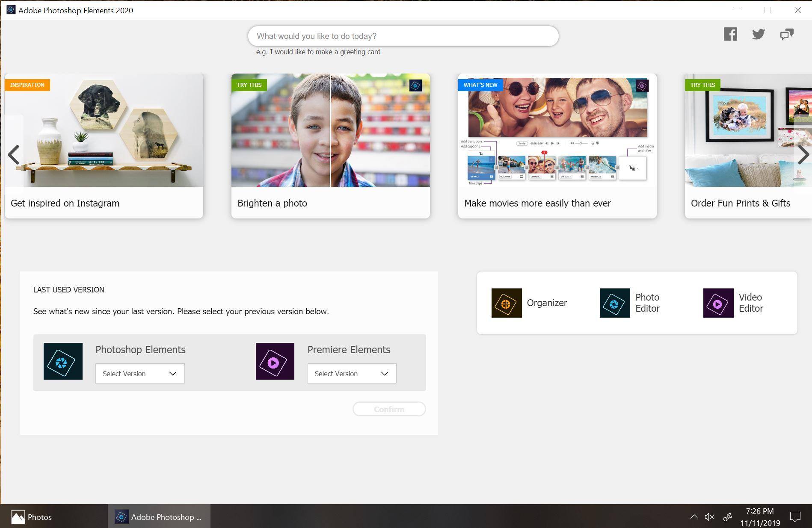Expand Premiere Elements Select Version dropdown
The width and height of the screenshot is (812, 528).
tap(352, 374)
